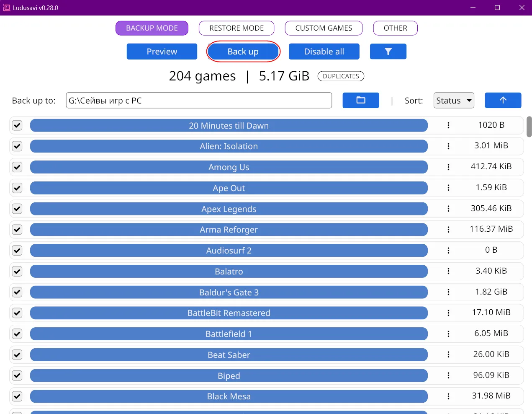Click the 204 games total label
The width and height of the screenshot is (532, 414).
202,76
